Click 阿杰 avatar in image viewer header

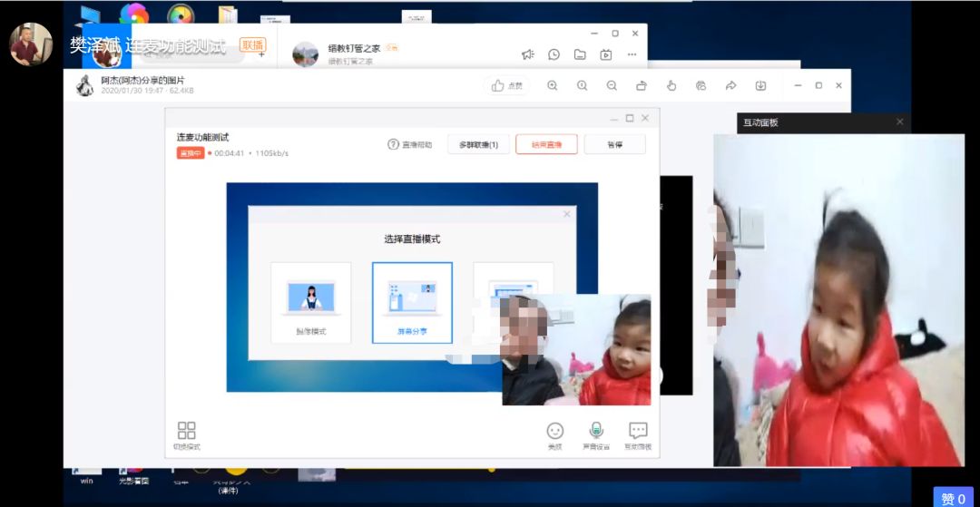[x=85, y=85]
